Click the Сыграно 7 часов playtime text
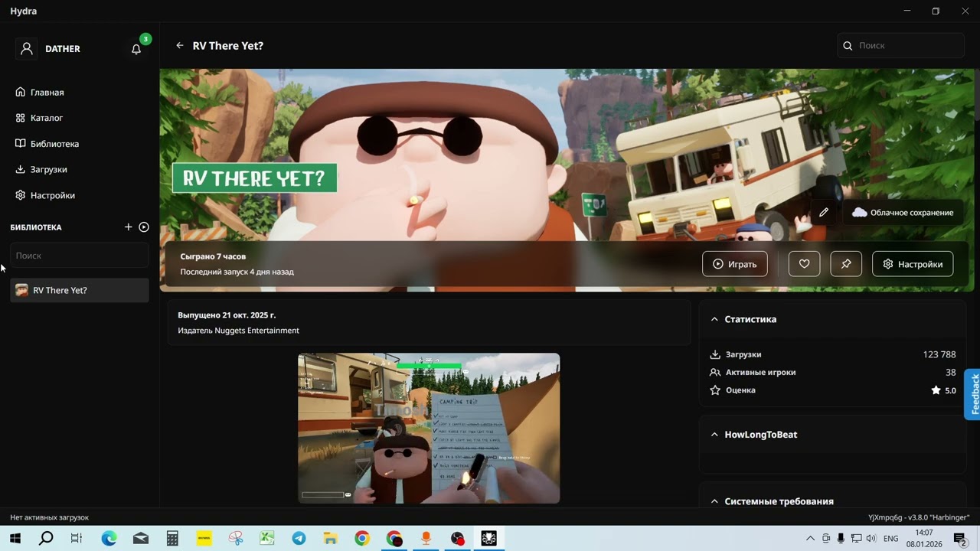This screenshot has width=980, height=551. [x=213, y=256]
